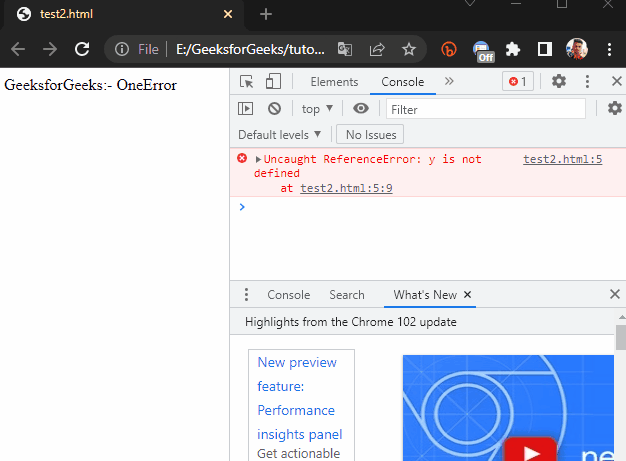Click the Highlights from Chrome 102 heading
The width and height of the screenshot is (626, 461).
coord(351,322)
